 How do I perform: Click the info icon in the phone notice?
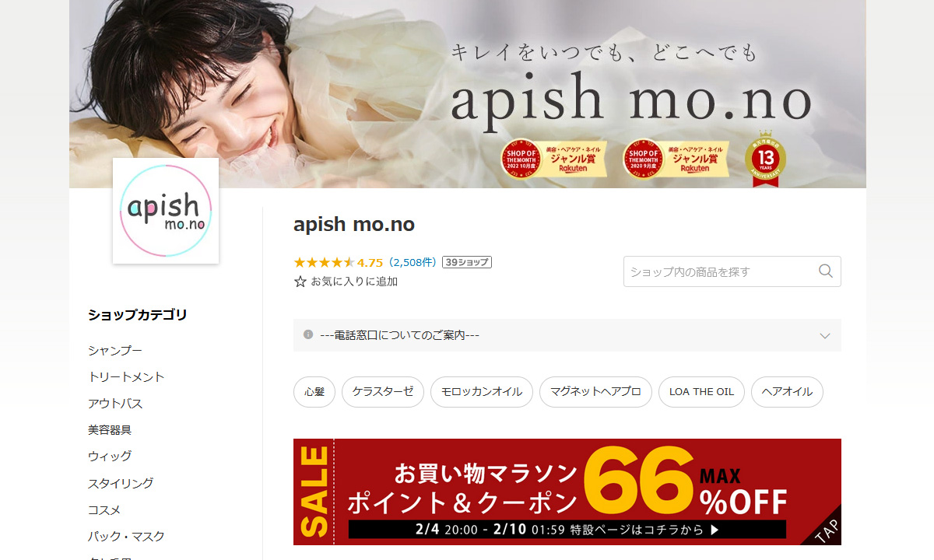pos(308,334)
